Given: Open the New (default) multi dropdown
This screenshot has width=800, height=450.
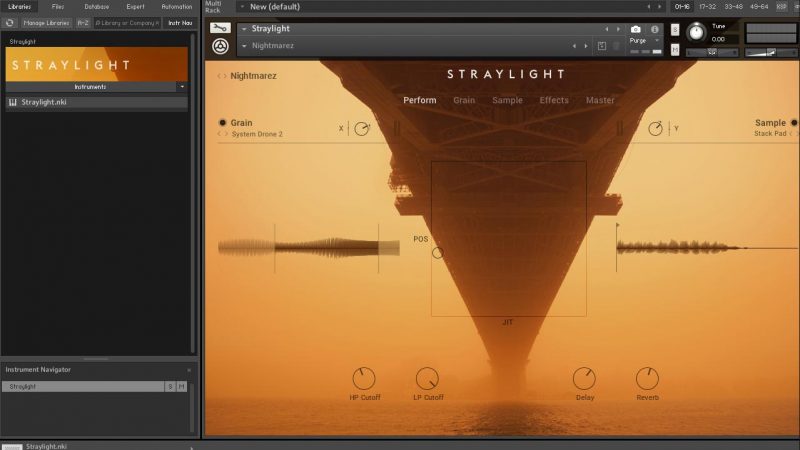Looking at the screenshot, I should 242,7.
